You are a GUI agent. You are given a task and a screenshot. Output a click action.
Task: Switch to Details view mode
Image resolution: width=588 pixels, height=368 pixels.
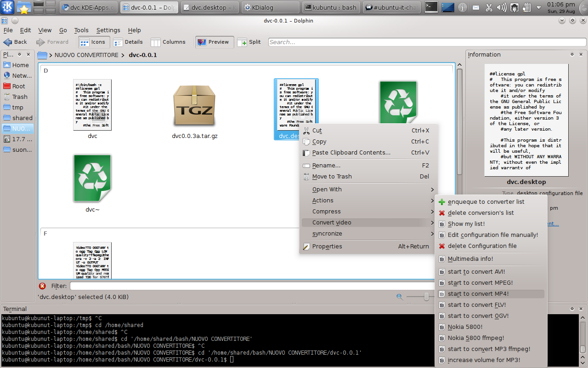128,42
